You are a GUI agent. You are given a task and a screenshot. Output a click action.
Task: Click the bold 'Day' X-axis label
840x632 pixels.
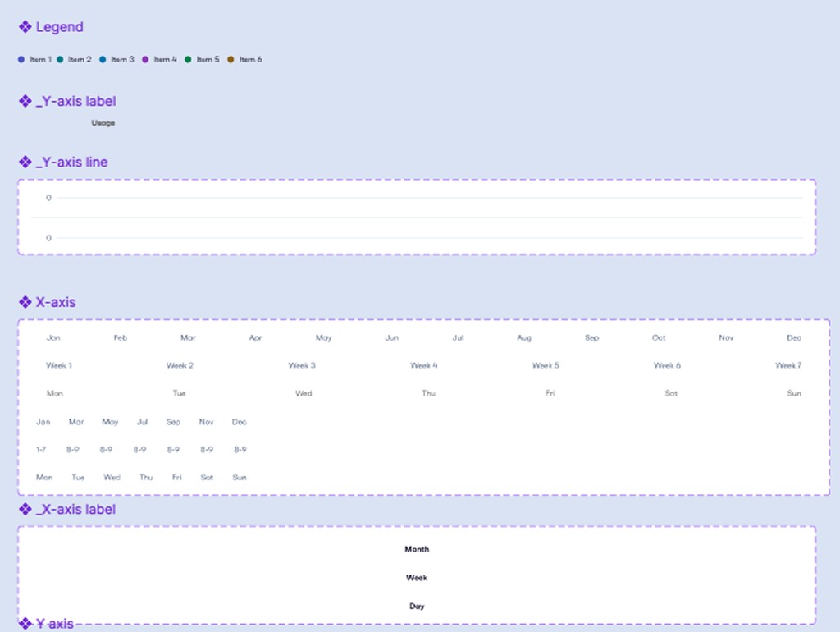(x=417, y=607)
